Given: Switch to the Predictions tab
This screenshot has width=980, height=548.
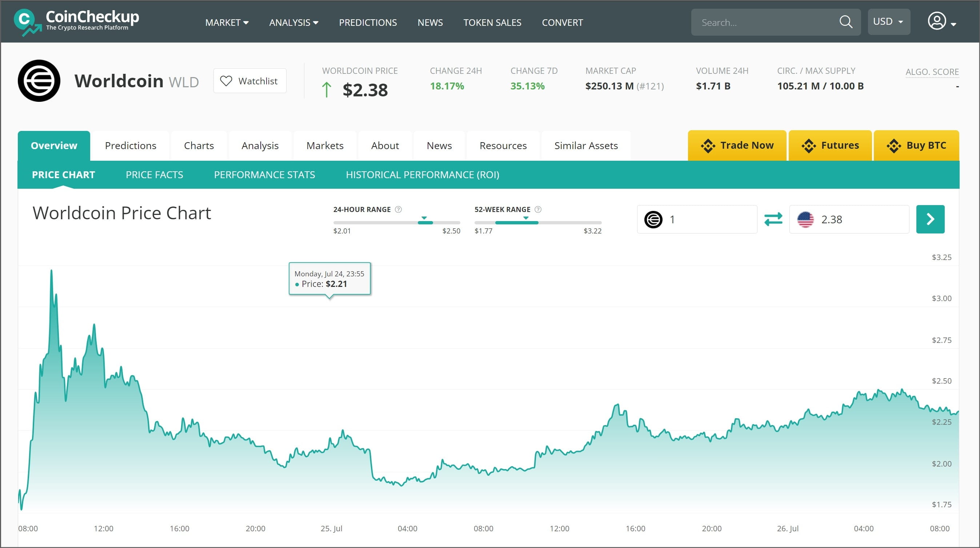Looking at the screenshot, I should (131, 145).
